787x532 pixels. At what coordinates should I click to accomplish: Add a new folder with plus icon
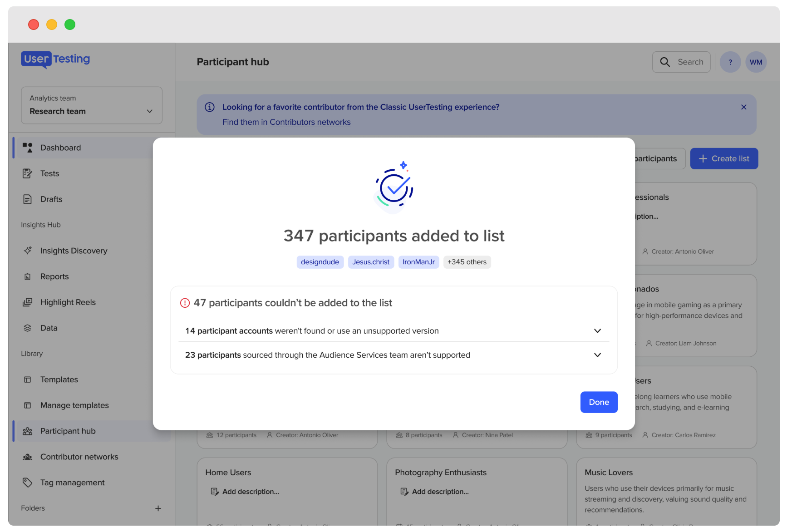[x=158, y=508]
